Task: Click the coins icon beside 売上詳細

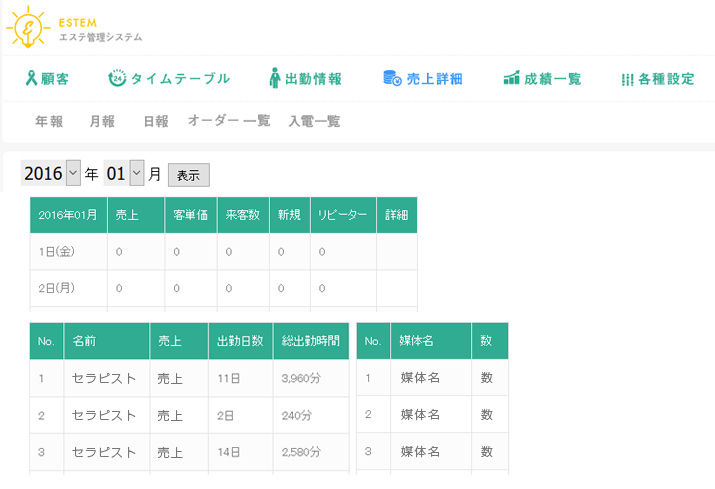Action: coord(392,79)
